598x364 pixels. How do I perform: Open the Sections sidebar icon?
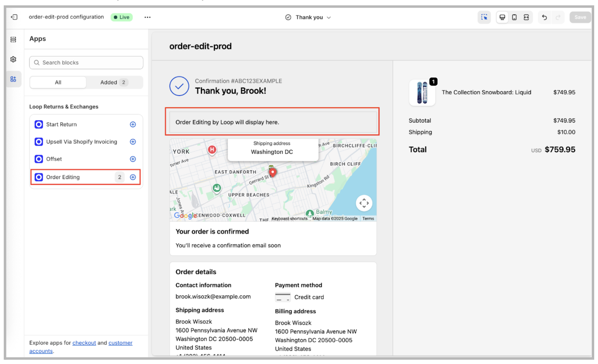(x=13, y=40)
